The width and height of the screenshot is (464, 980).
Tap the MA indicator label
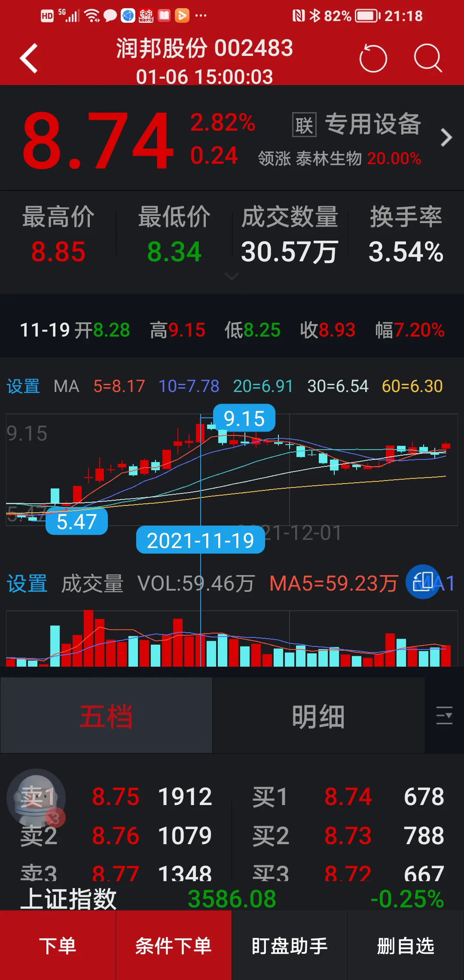67,386
